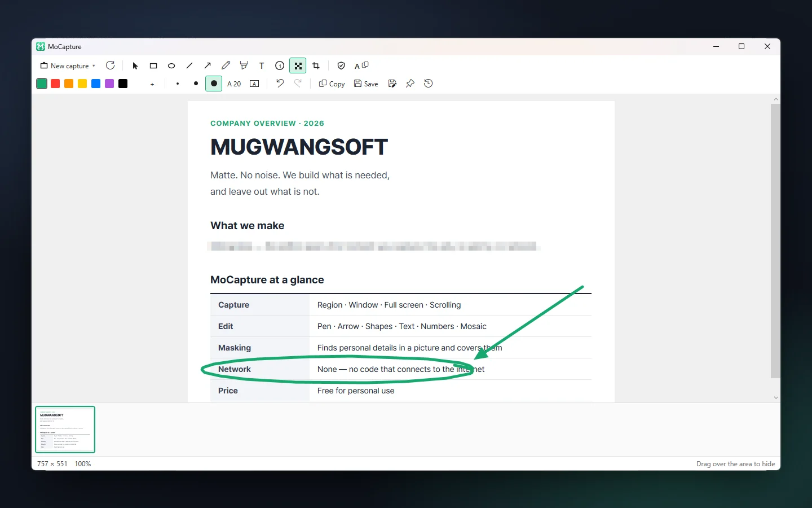Click the "MoCapture at a glance" heading

(x=267, y=280)
